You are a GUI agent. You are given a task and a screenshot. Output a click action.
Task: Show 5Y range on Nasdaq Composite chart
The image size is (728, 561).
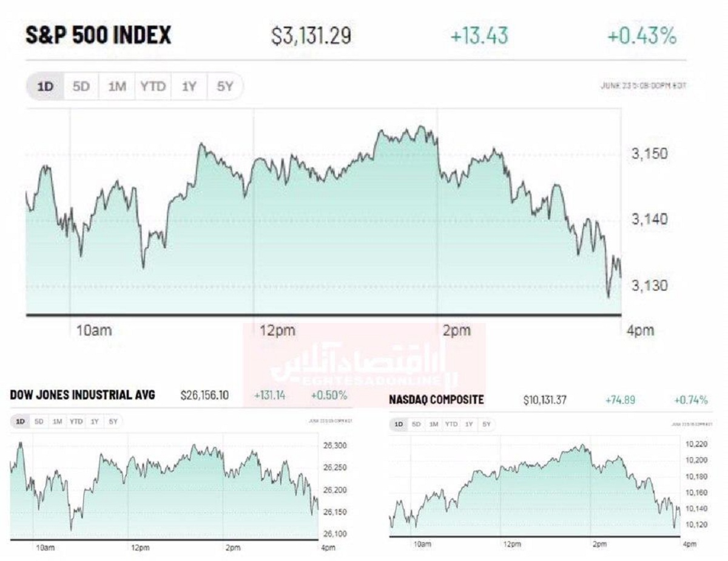[x=486, y=424]
